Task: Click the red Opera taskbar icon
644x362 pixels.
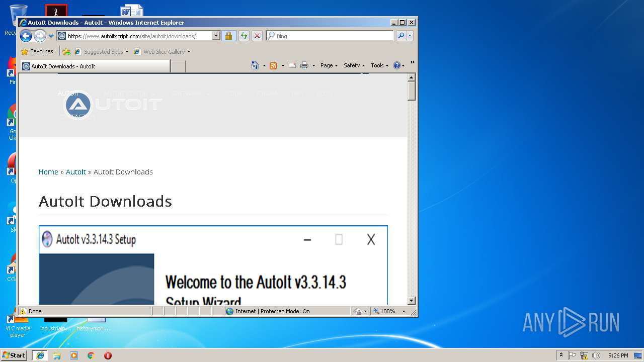Action: coord(108,355)
